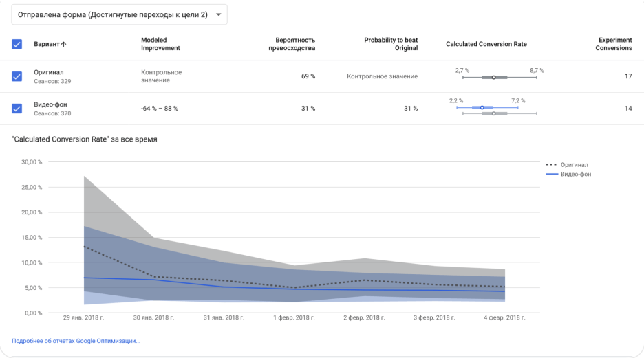Click the 4 февр. 2018 г. date on chart axis
644x358 pixels.
click(504, 318)
